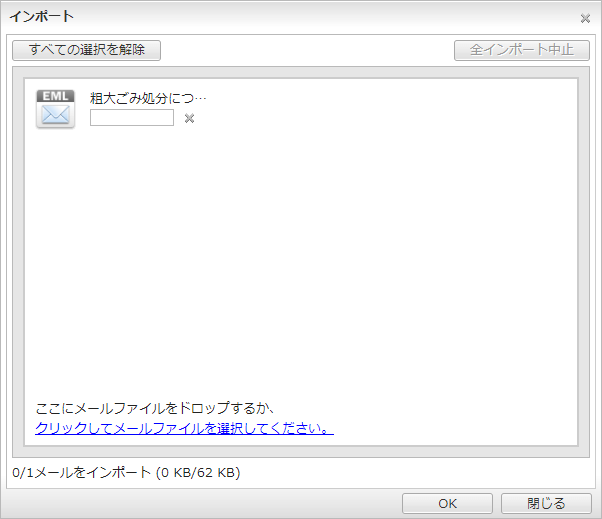Screen dimensions: 602x519
Task: Select the file name 粗大ごみ処分につ…
Action: pyautogui.click(x=148, y=98)
